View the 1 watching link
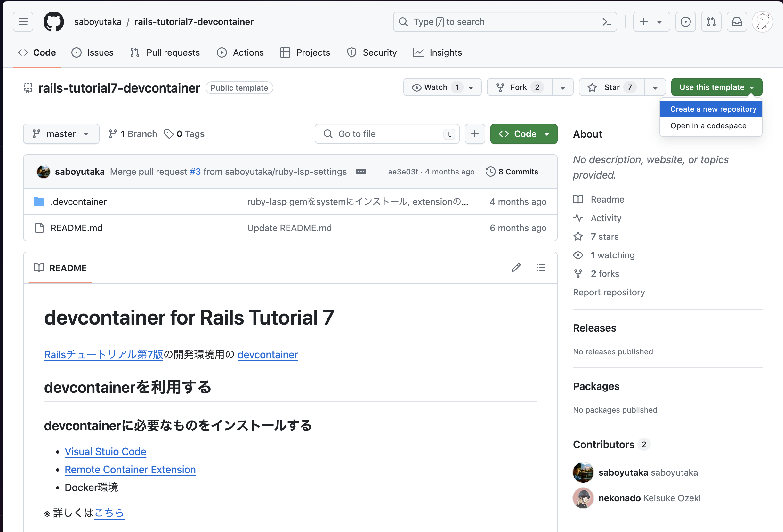The image size is (783, 532). [604, 255]
